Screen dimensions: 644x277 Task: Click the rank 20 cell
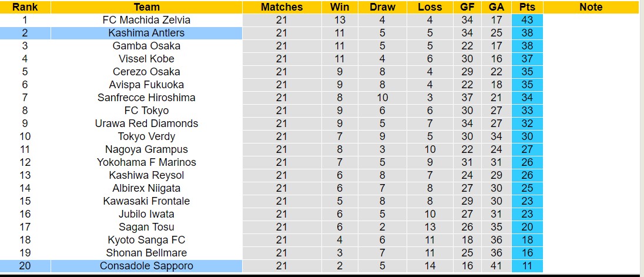25,266
